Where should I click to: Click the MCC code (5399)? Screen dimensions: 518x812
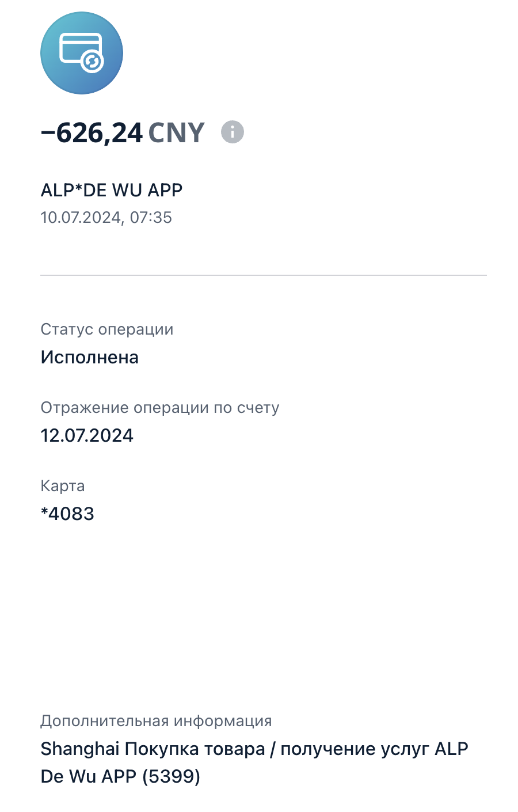[x=171, y=777]
